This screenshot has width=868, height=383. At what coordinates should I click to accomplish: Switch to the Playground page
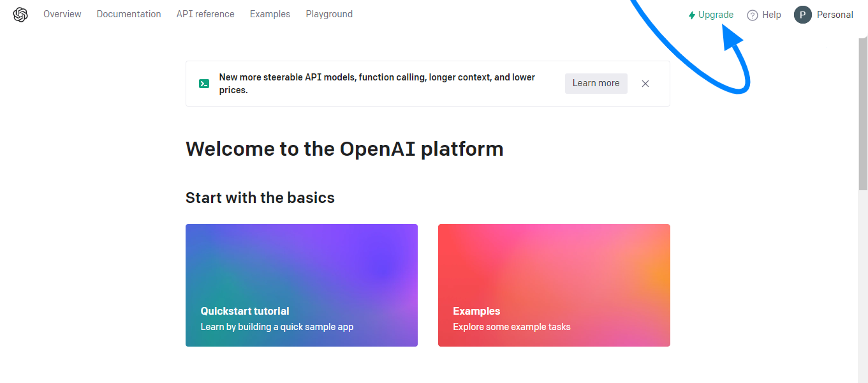click(329, 14)
